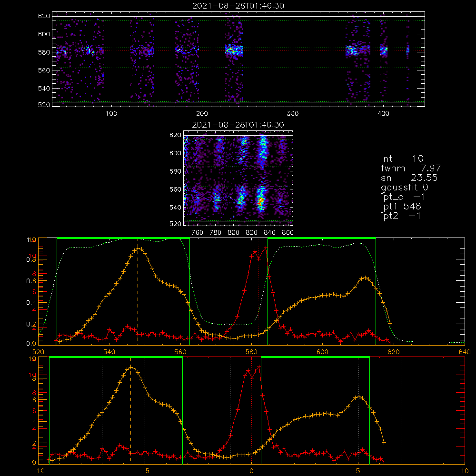The height and width of the screenshot is (476, 476).
Task: Click the right thick green bar atop upper line plot
Action: coord(322,238)
